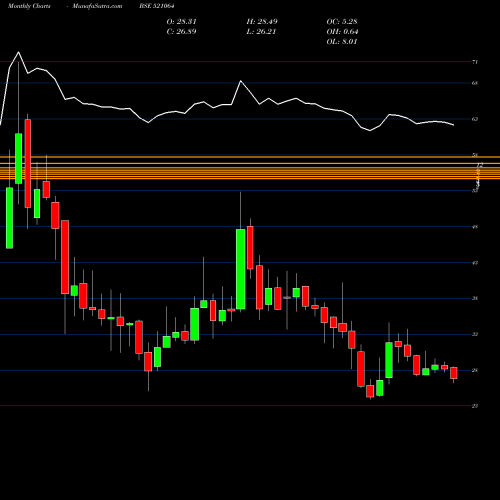The image size is (500, 500).
Task: Click the 'OH: 0.64' reading
Action: (x=342, y=32)
